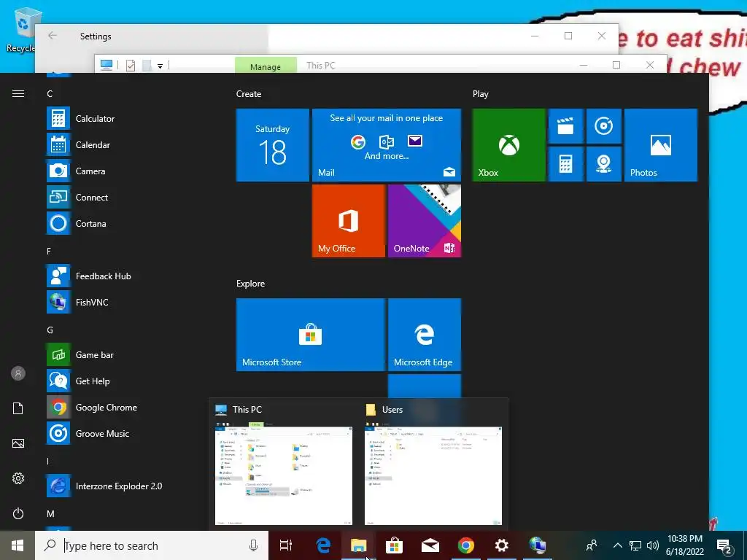Image resolution: width=747 pixels, height=560 pixels.
Task: Open the People icon in the taskbar
Action: pos(592,545)
